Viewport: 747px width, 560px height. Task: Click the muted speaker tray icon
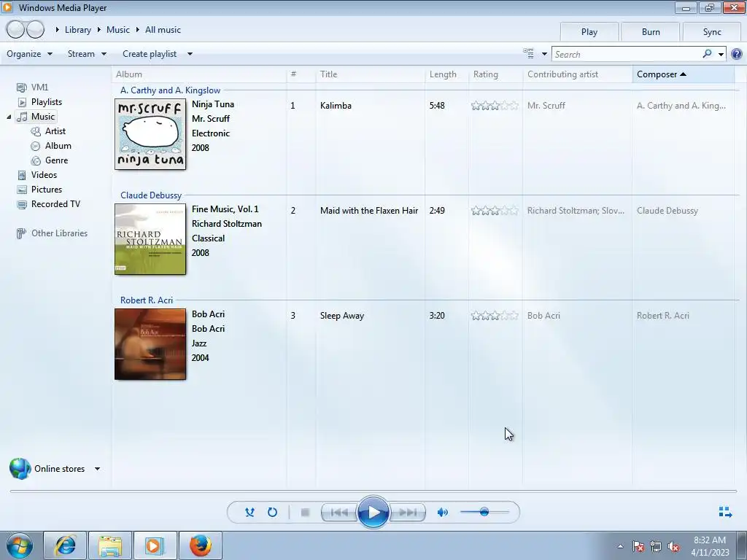[673, 547]
